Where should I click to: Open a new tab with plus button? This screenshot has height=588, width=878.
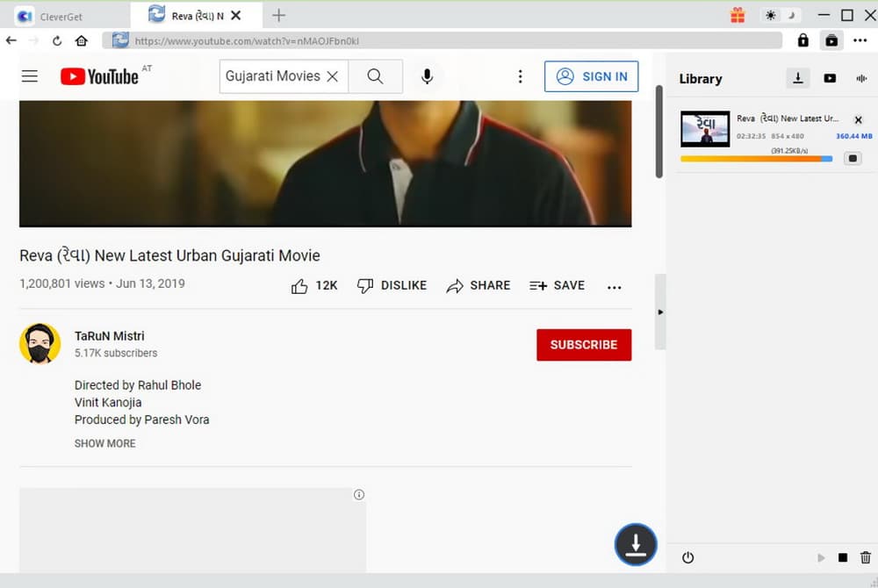(279, 15)
